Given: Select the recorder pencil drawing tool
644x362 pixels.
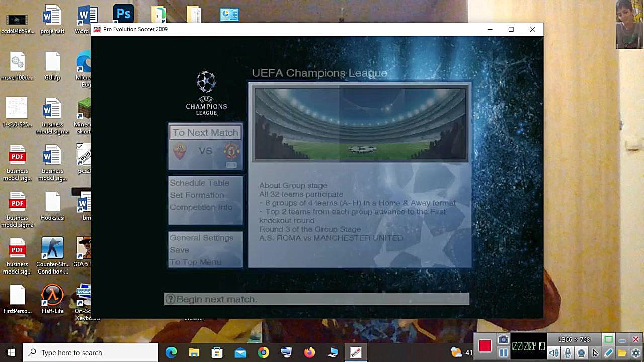Looking at the screenshot, I should pyautogui.click(x=608, y=353).
